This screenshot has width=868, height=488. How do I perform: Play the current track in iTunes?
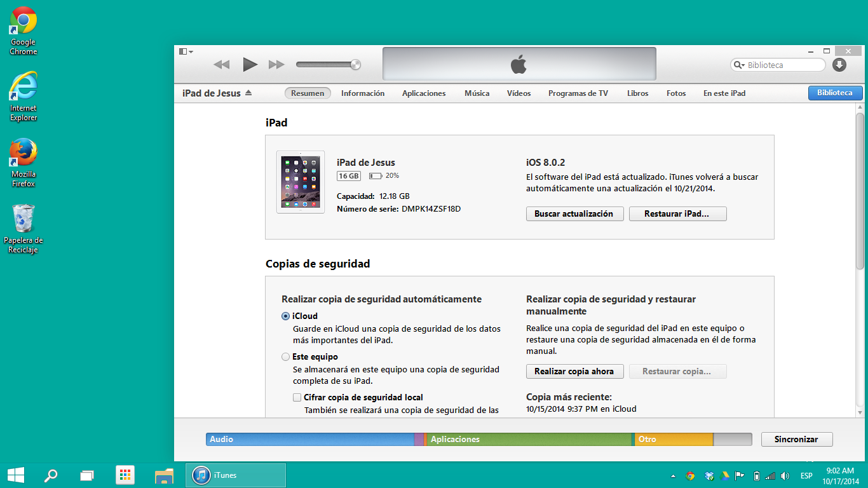(x=250, y=64)
